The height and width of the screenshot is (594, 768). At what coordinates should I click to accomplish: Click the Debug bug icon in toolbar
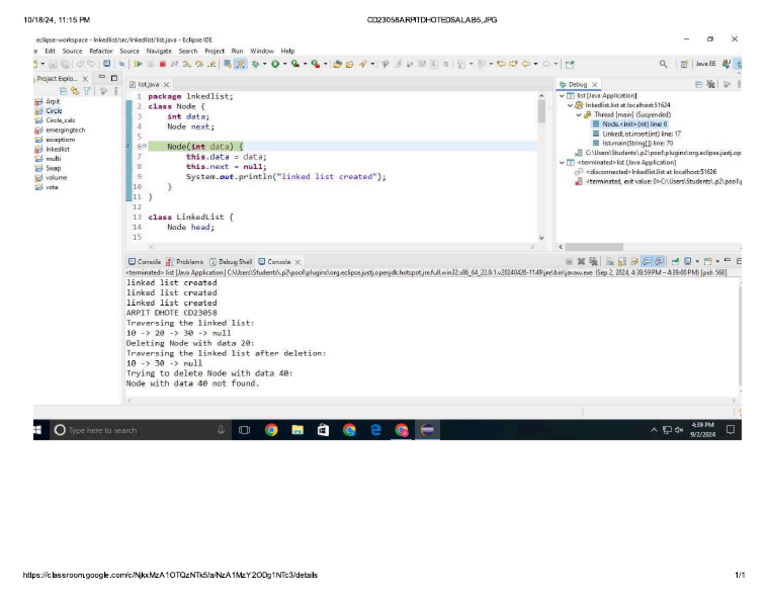pos(255,64)
